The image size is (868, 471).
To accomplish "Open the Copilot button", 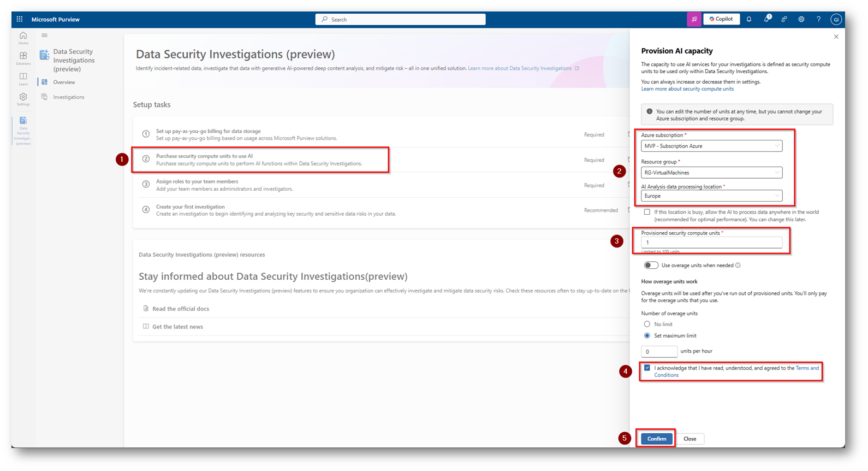I will tap(721, 19).
